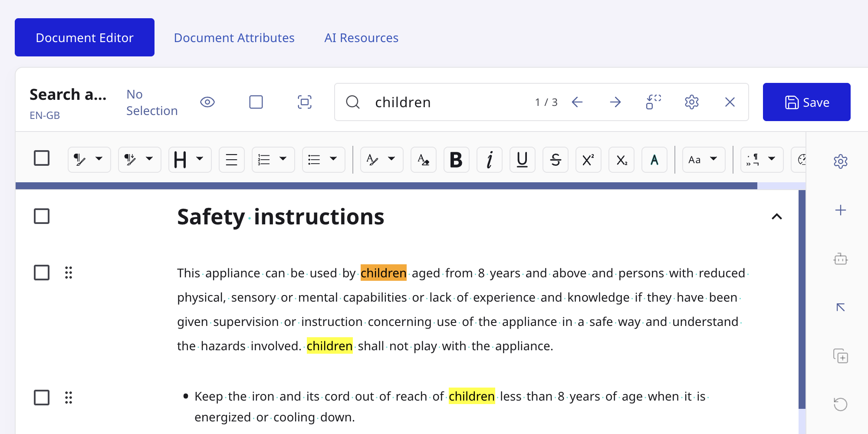The width and height of the screenshot is (868, 434).
Task: Open the AI Resources tab
Action: [x=362, y=38]
